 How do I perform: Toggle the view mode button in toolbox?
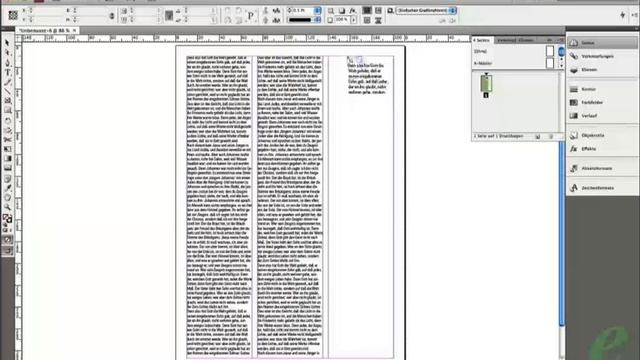pyautogui.click(x=7, y=250)
